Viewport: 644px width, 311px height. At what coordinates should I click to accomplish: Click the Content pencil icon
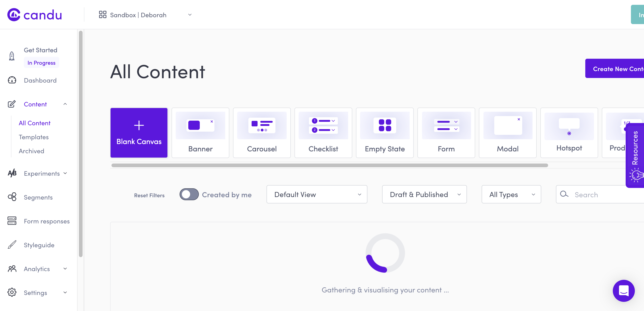[x=11, y=104]
